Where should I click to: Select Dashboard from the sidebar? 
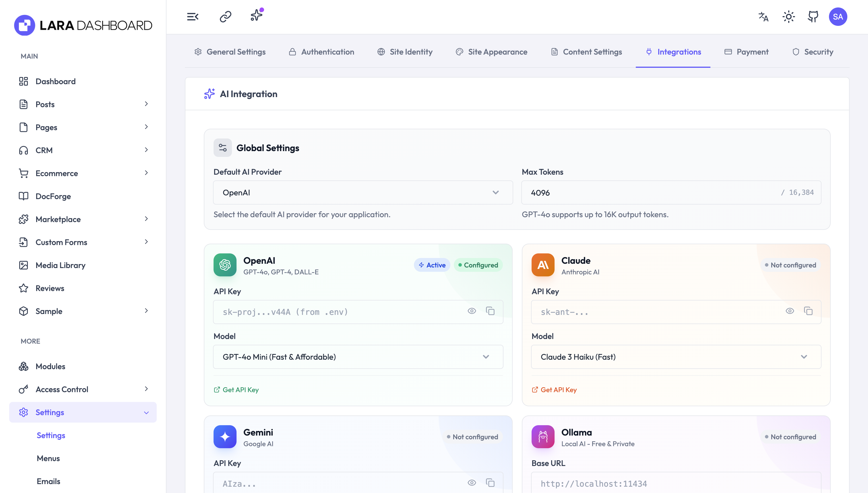[55, 81]
